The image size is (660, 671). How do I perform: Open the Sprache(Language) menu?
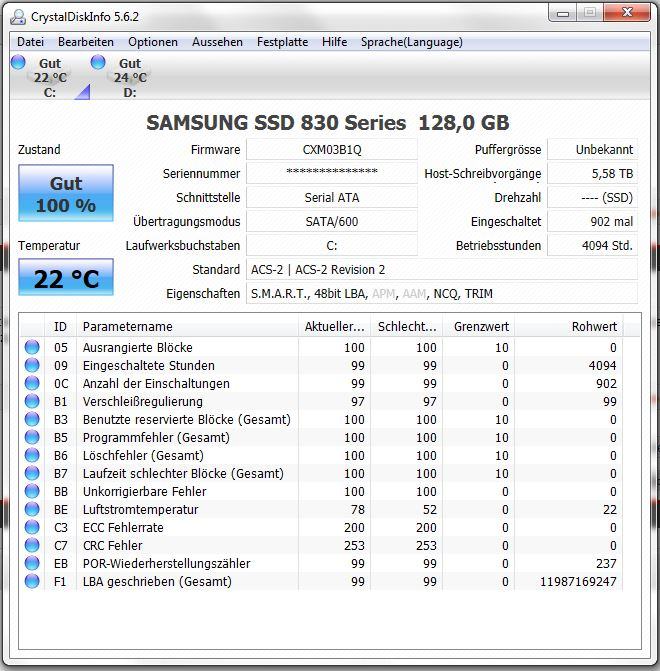pyautogui.click(x=412, y=42)
